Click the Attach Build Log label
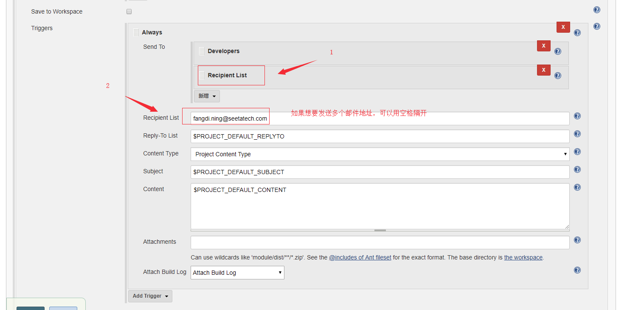 pos(165,272)
